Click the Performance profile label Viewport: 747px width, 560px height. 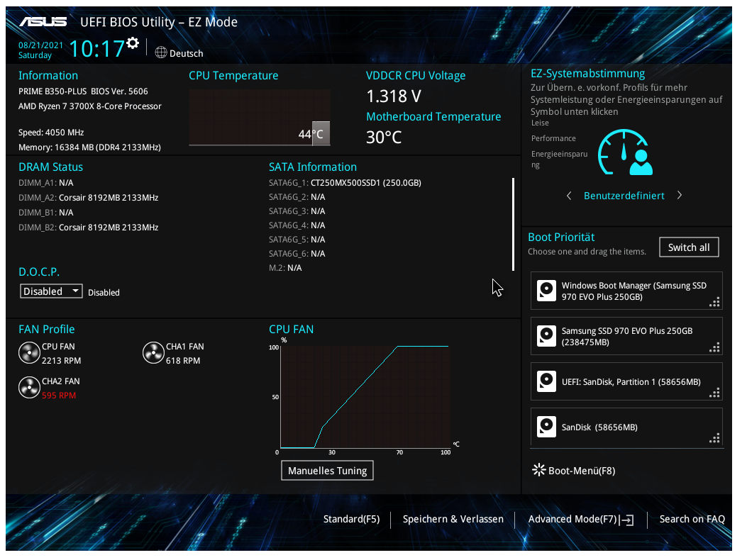click(553, 138)
